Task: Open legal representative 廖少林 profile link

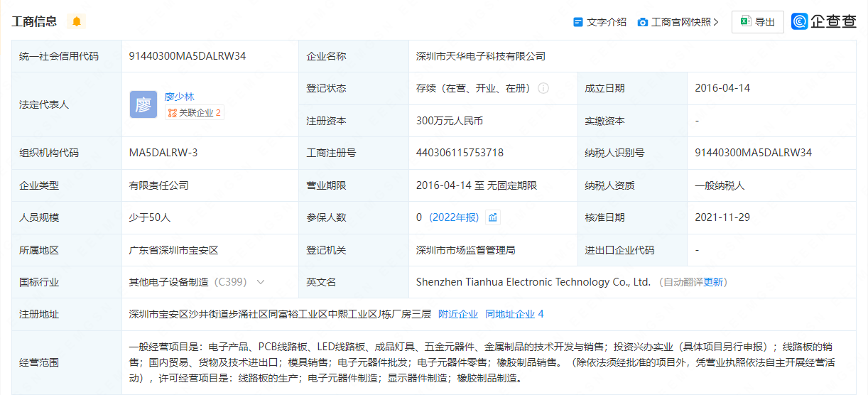Action: point(179,97)
